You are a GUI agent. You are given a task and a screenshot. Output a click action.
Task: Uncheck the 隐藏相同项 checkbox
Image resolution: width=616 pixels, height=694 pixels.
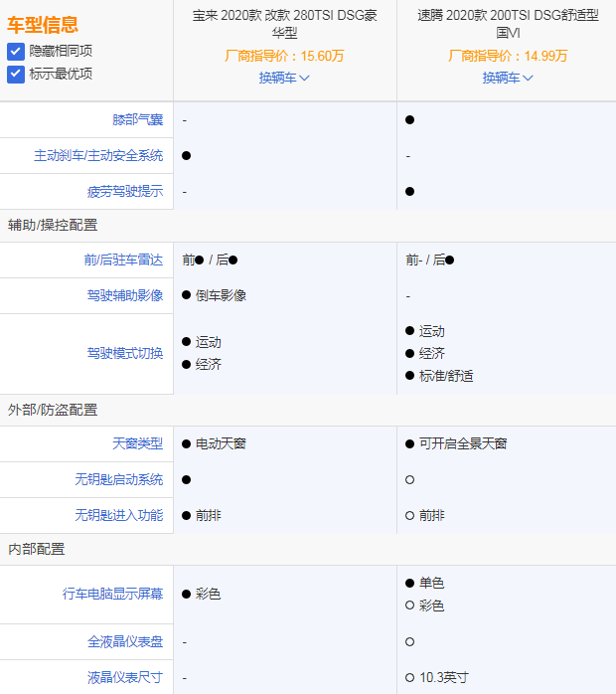pyautogui.click(x=16, y=52)
